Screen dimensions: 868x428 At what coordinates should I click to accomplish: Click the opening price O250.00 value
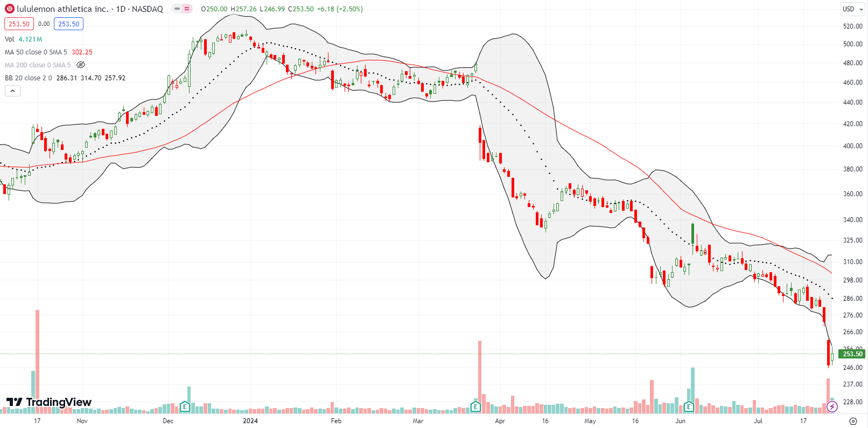(x=215, y=9)
